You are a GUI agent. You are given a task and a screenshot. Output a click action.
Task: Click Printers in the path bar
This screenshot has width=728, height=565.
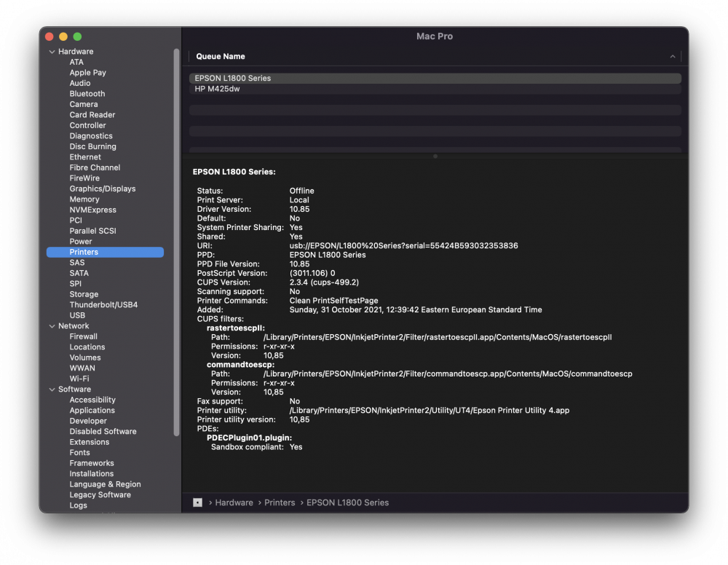coord(280,502)
